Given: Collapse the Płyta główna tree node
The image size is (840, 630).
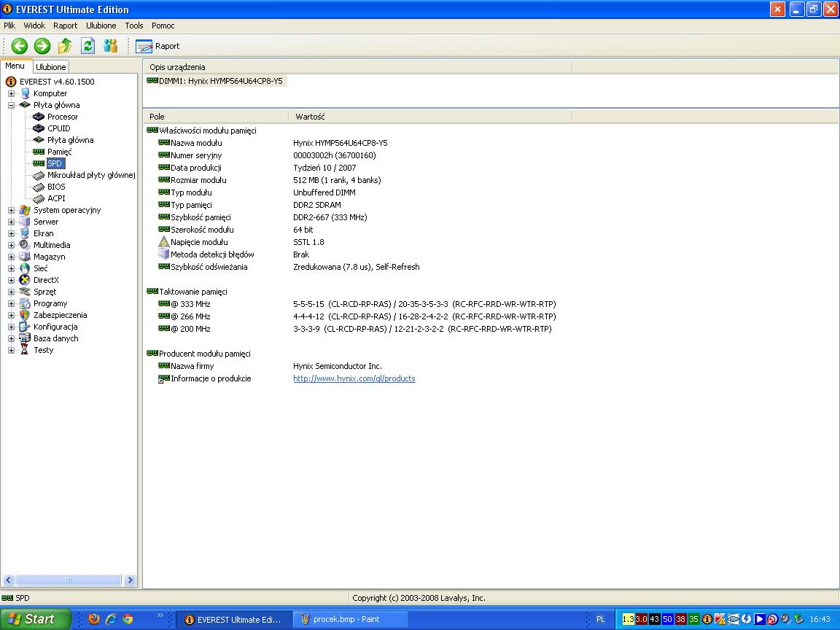Looking at the screenshot, I should click(11, 105).
